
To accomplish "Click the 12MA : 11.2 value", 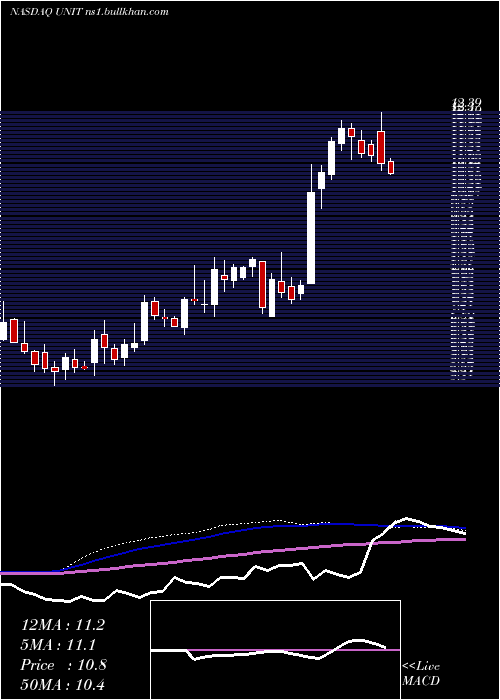I will click(x=63, y=625).
